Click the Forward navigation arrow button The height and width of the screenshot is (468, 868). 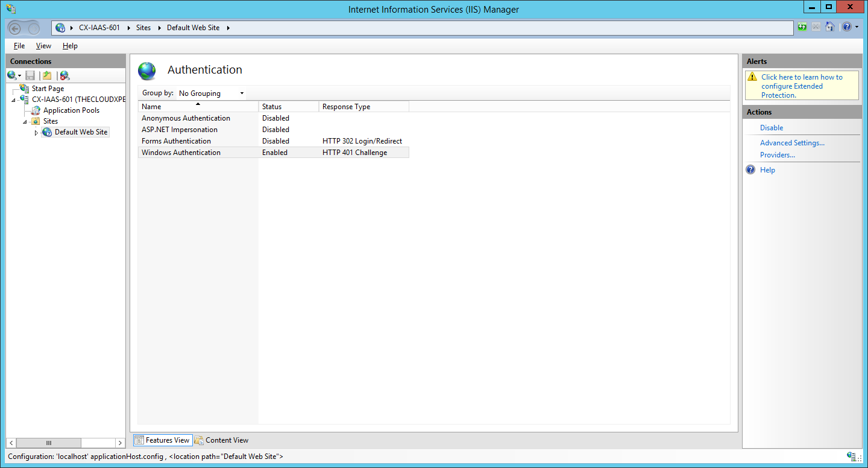(x=34, y=28)
